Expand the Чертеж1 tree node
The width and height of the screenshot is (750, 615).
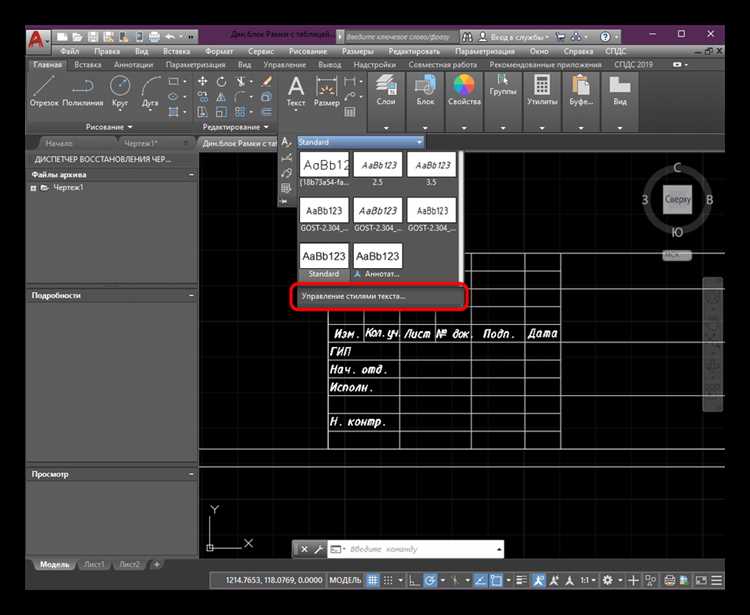click(34, 188)
